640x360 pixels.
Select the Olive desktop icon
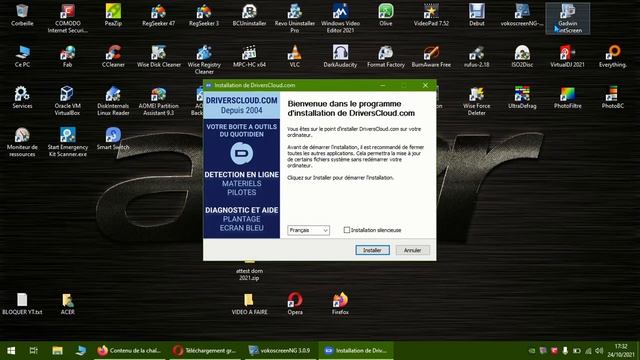385,15
